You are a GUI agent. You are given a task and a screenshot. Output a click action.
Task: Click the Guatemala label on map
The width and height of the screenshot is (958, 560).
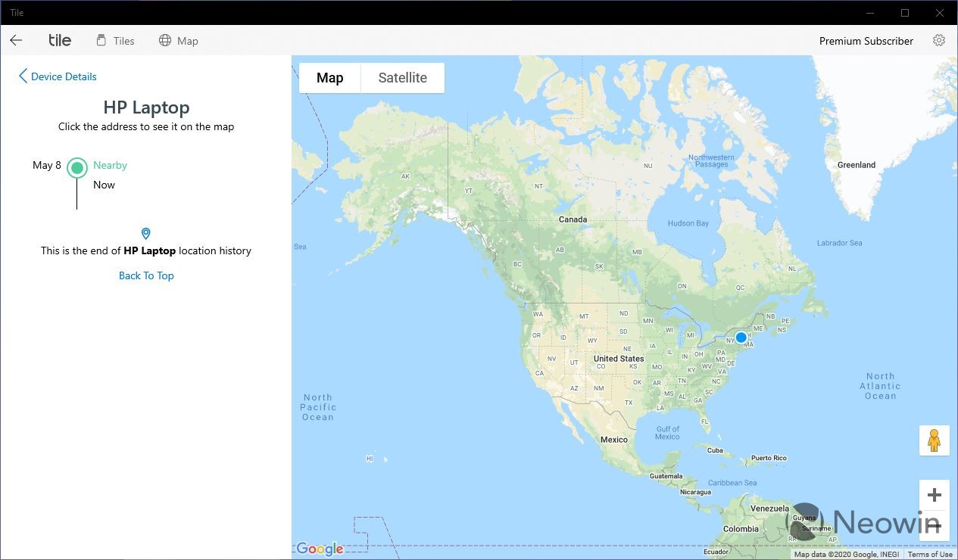(x=666, y=477)
